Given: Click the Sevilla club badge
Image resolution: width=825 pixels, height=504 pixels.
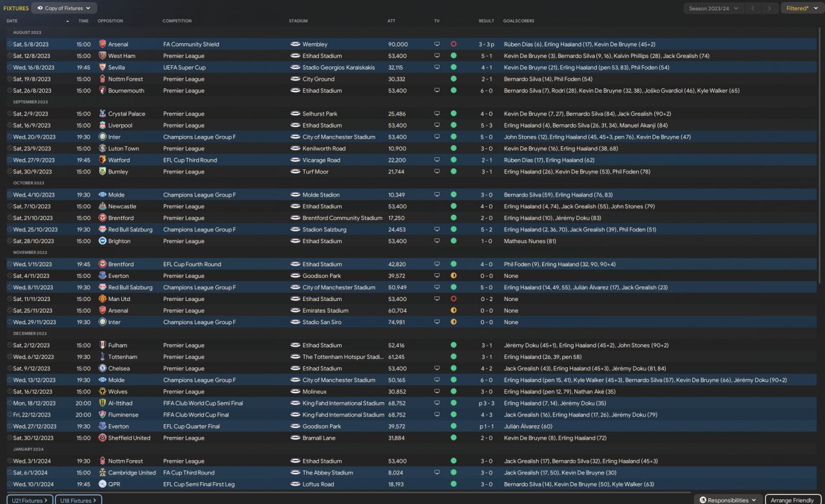Looking at the screenshot, I should point(102,68).
